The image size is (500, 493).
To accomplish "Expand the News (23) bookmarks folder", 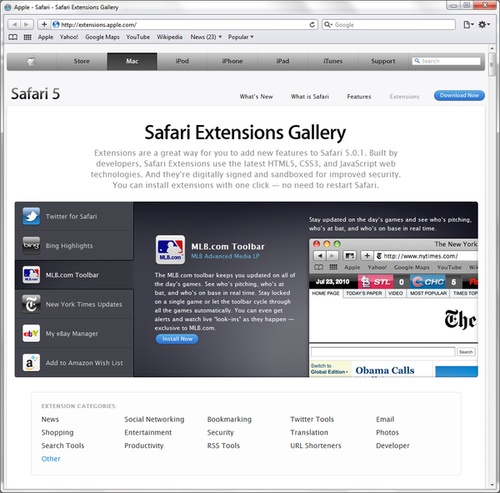I will (x=206, y=37).
